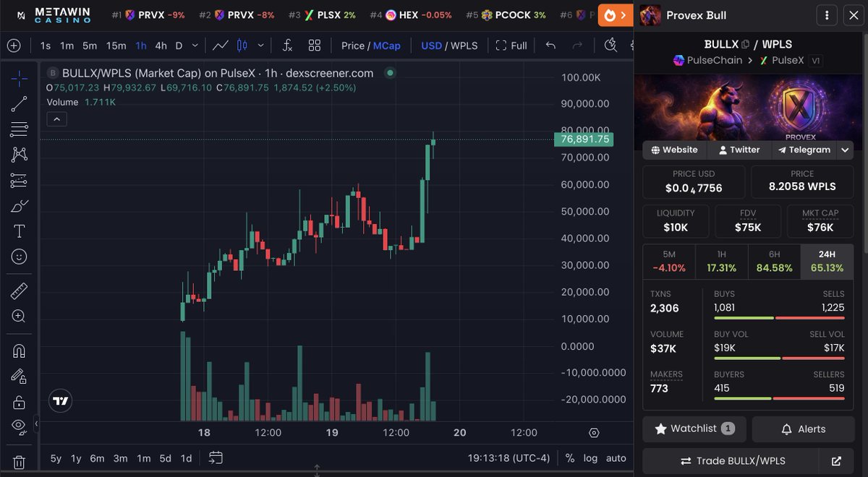Switch chart to Price mode
Image resolution: width=868 pixels, height=477 pixels.
pos(353,46)
